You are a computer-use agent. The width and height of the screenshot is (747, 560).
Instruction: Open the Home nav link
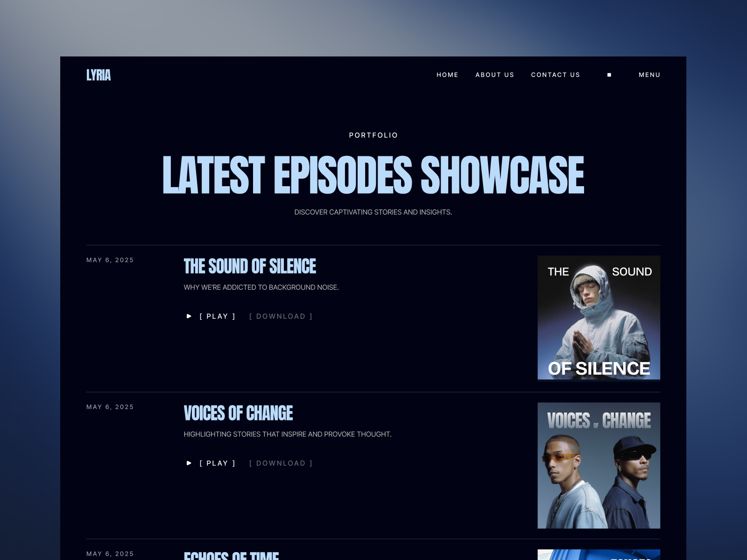447,75
